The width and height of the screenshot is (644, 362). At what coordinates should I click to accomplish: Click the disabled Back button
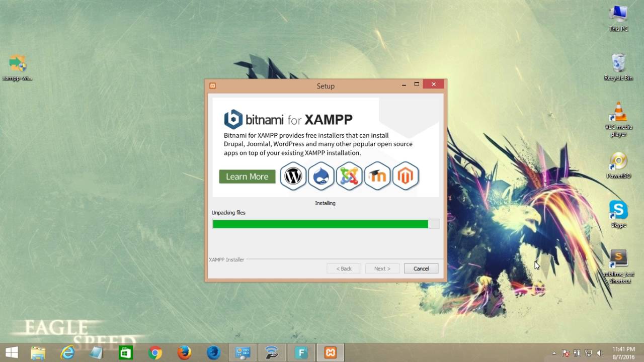[344, 268]
